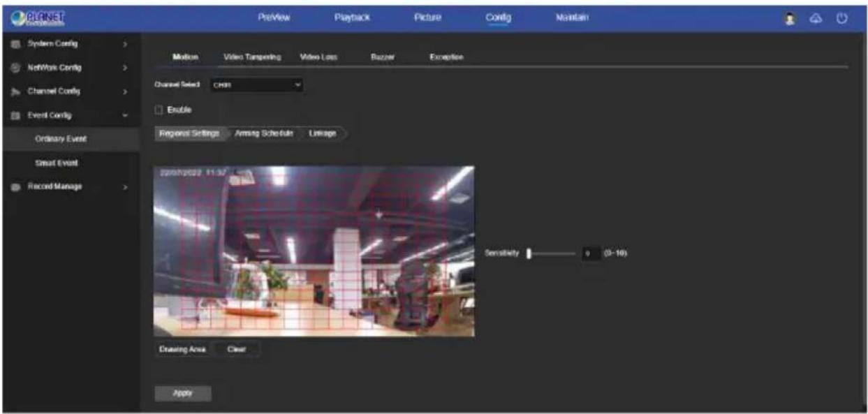The height and width of the screenshot is (414, 868).
Task: Click the power logout icon
Action: point(841,19)
